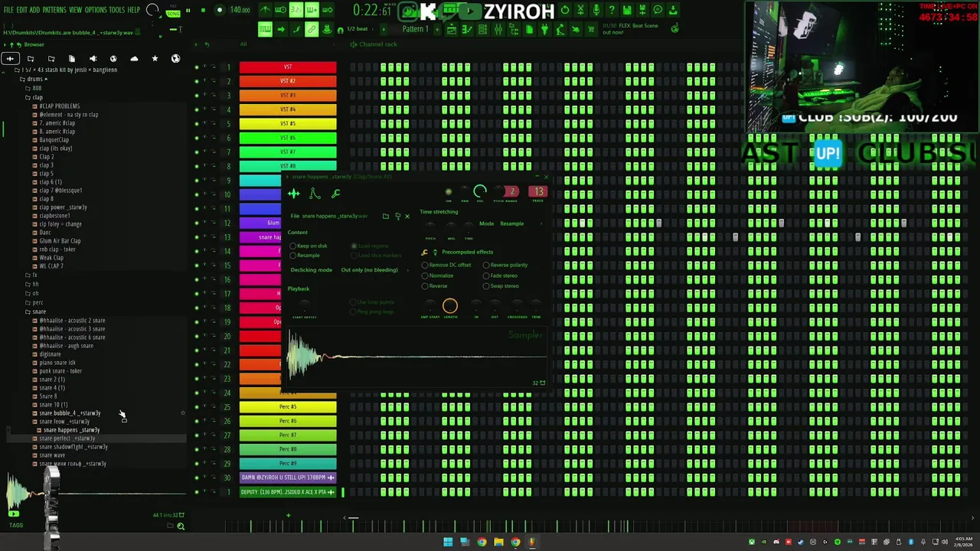Click the microphone one-click recording icon
This screenshot has width=980, height=551.
[596, 10]
